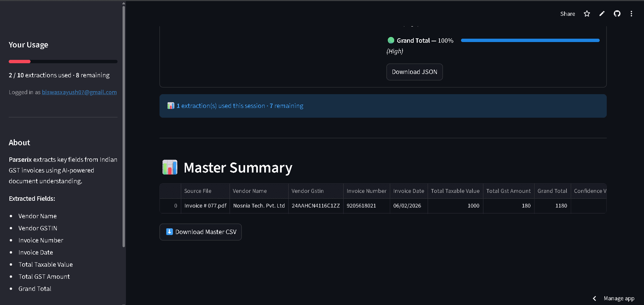Viewport: 644px width, 305px height.
Task: Click the green High confidence indicator dot
Action: pos(391,40)
